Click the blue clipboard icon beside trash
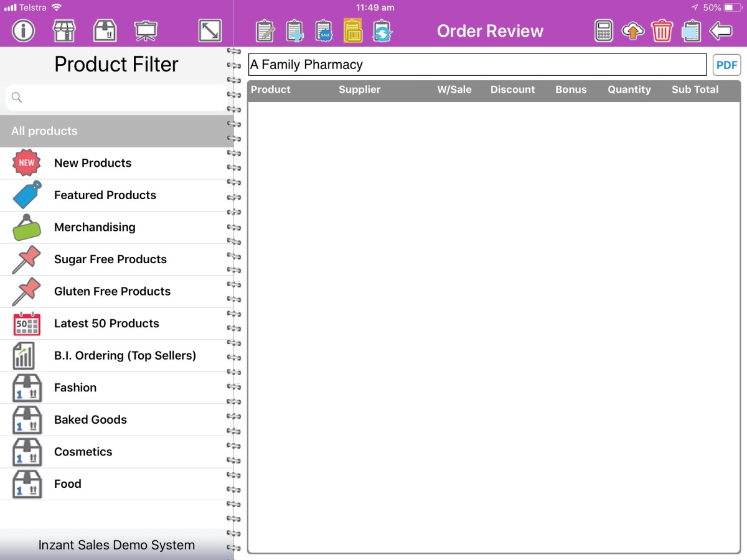 691,30
